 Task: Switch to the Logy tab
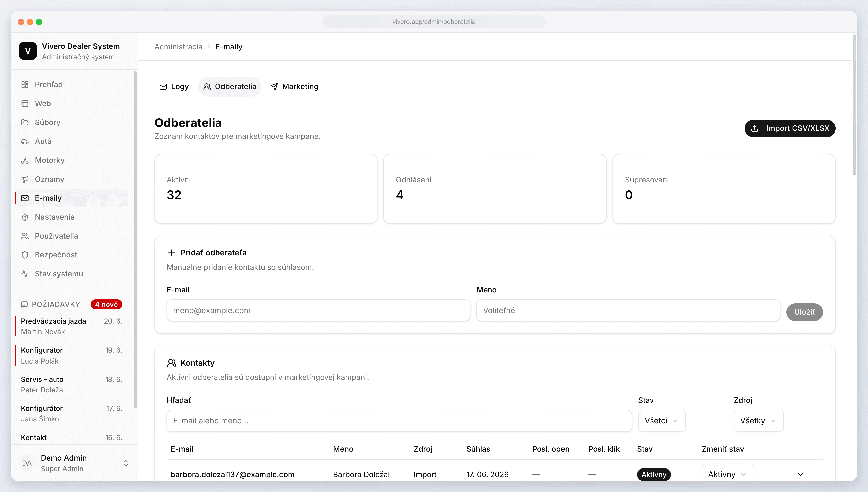coord(174,86)
